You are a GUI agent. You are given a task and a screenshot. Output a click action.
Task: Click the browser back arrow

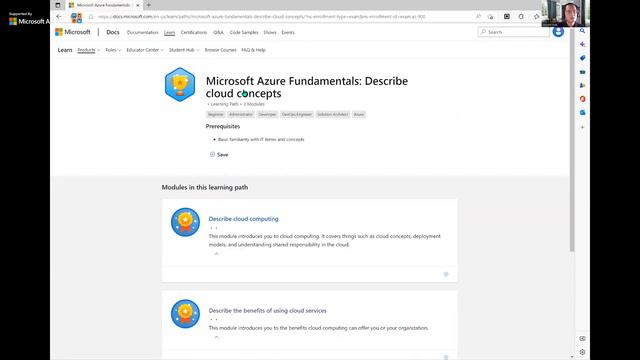click(59, 17)
